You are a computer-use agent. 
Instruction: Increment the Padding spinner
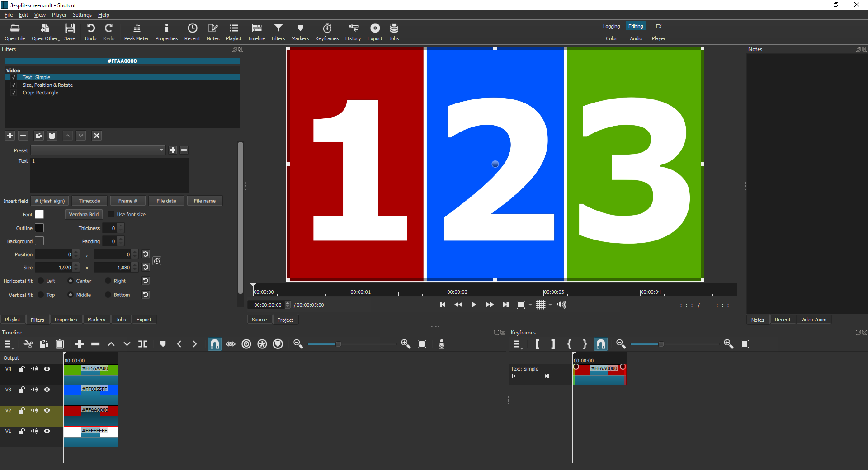[121, 239]
